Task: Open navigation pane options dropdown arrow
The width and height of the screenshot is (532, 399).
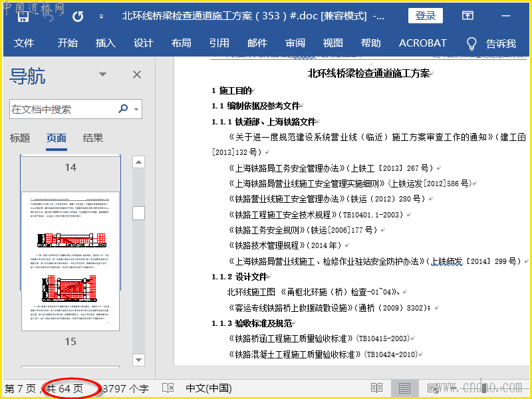Action: [x=102, y=74]
